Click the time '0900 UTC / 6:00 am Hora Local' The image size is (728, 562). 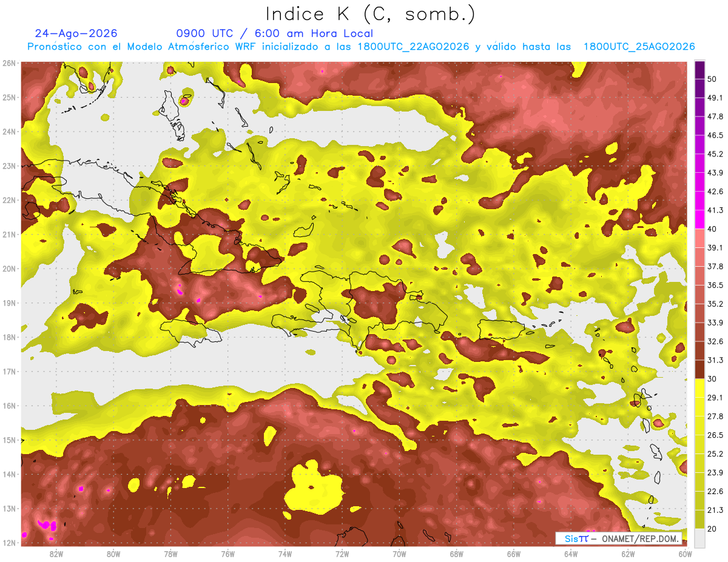[x=274, y=33]
